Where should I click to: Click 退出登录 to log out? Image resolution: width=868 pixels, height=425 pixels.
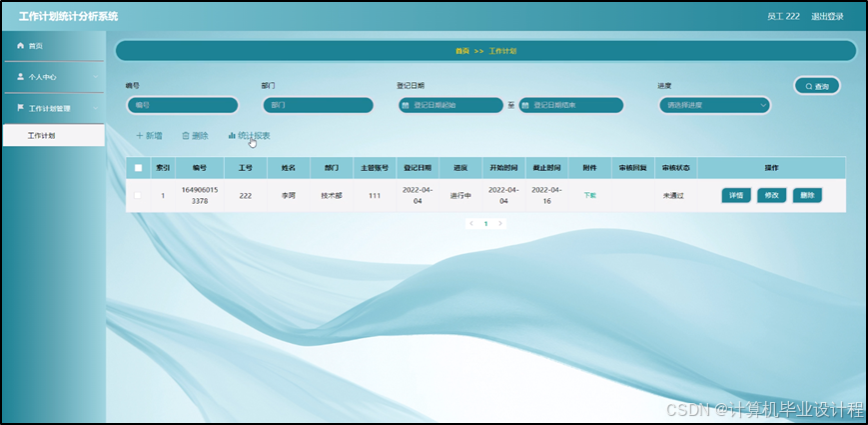click(x=827, y=16)
